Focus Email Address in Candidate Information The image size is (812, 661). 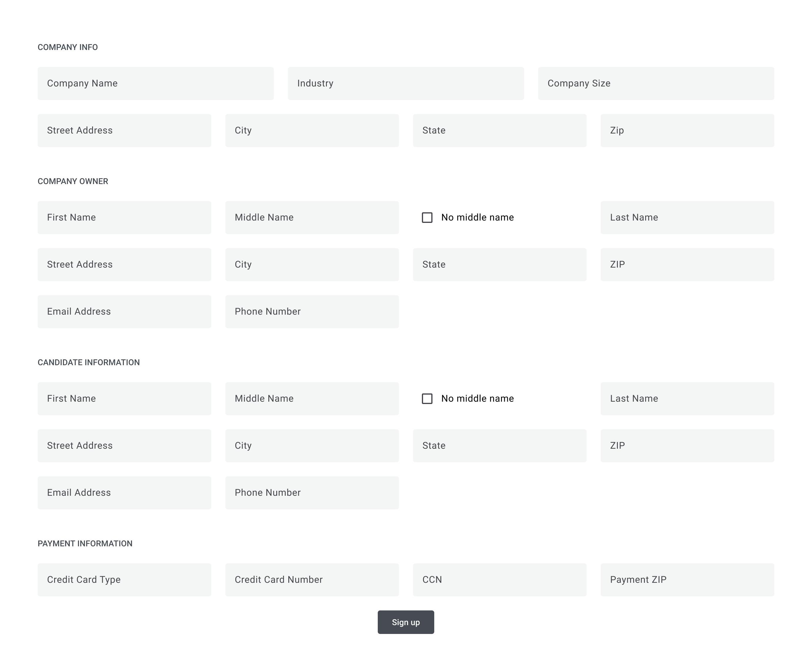click(124, 493)
